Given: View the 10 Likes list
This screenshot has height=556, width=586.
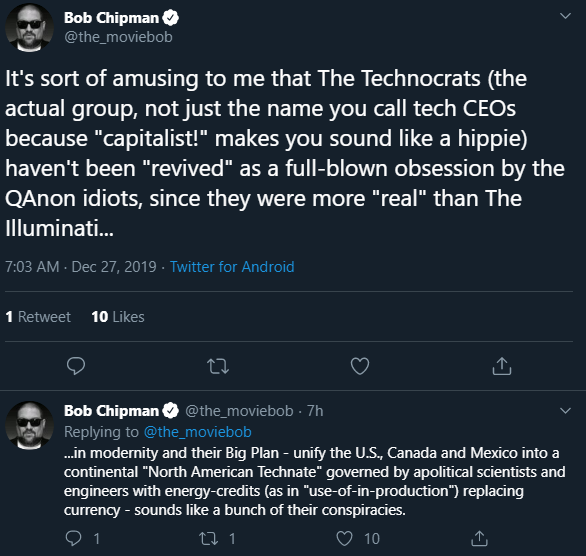Looking at the screenshot, I should (118, 317).
